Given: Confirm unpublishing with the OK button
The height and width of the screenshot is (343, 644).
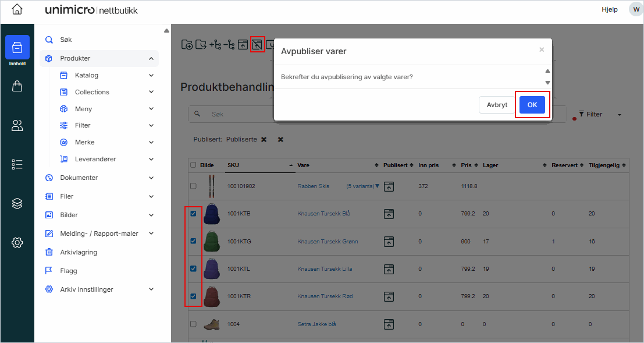Looking at the screenshot, I should point(532,105).
